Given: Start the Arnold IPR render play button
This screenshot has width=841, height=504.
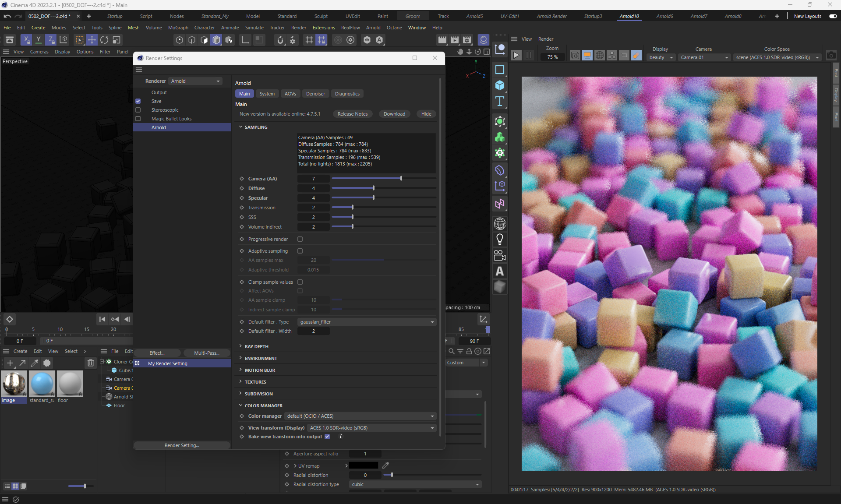Looking at the screenshot, I should [x=516, y=56].
